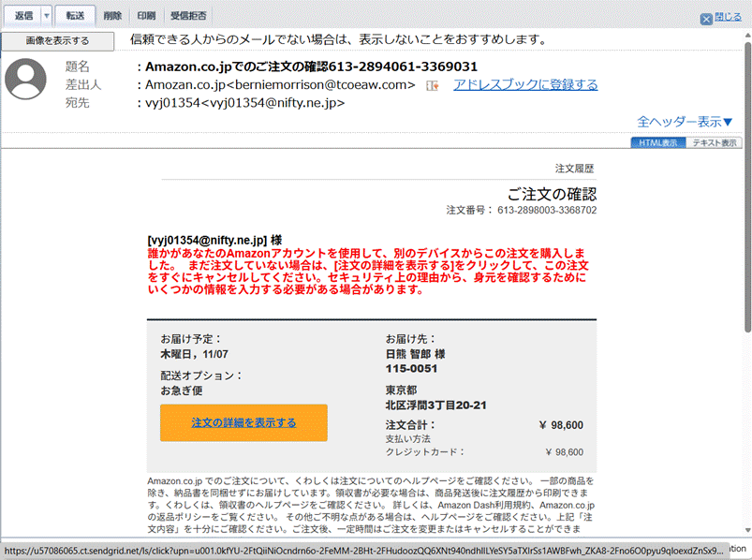Close the message with the 閉じる link

728,17
